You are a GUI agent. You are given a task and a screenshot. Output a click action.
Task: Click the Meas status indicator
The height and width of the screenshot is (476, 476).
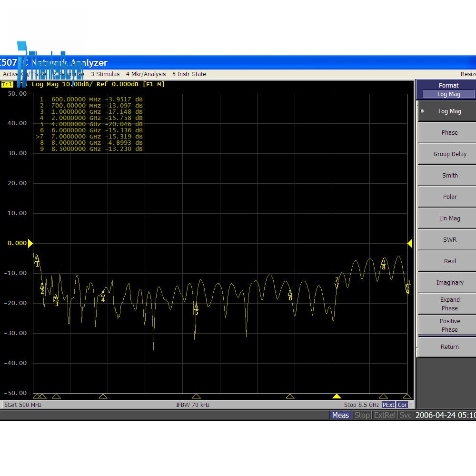click(340, 415)
